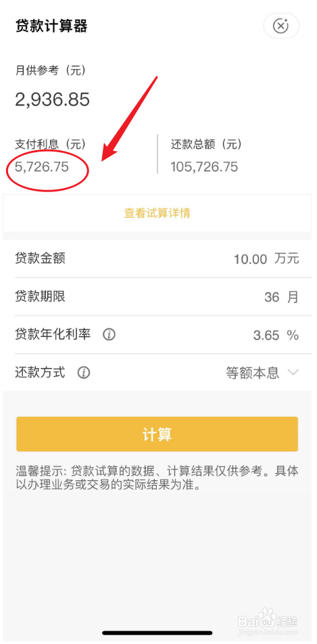
Task: Tap the 贷款年化利率 label text
Action: coord(53,334)
